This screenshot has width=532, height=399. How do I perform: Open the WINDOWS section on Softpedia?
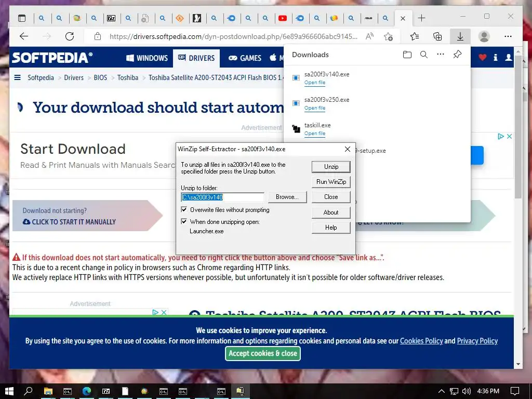click(147, 58)
